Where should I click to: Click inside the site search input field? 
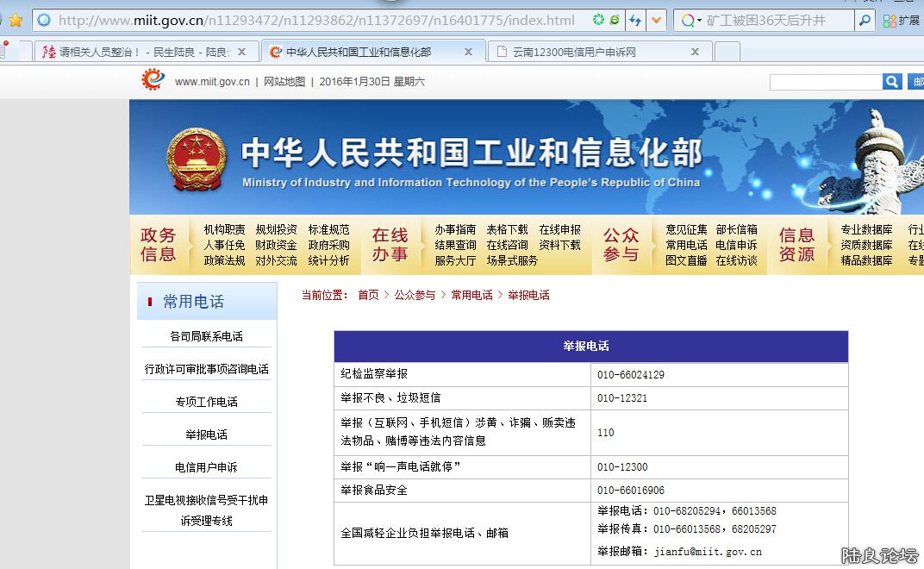(823, 81)
